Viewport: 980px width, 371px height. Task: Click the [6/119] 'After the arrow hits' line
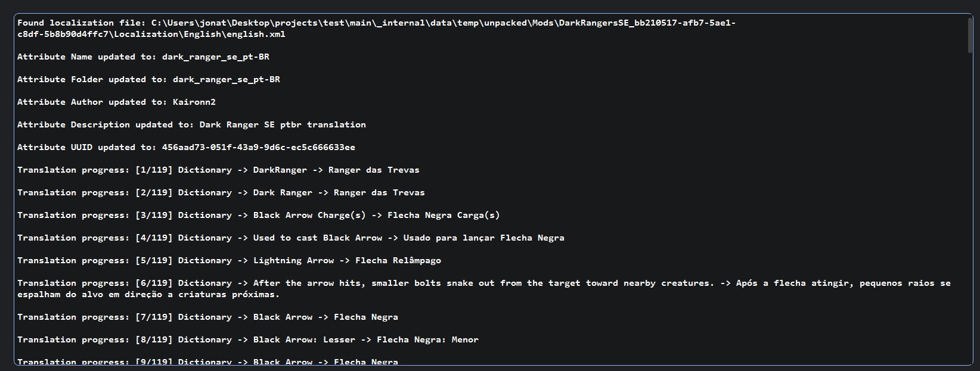coord(484,289)
